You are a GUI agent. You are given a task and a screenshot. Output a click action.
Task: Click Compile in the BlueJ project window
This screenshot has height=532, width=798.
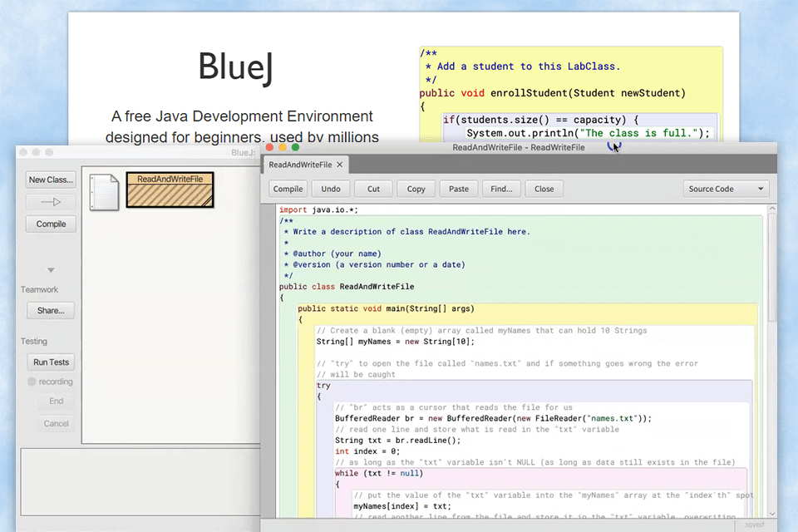(x=51, y=224)
